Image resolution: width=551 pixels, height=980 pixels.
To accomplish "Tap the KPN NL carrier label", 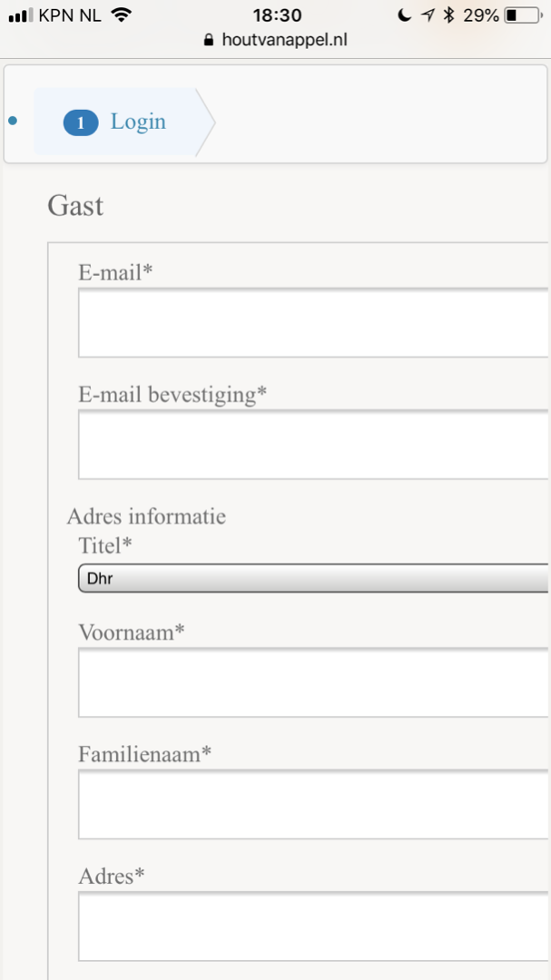I will click(70, 15).
